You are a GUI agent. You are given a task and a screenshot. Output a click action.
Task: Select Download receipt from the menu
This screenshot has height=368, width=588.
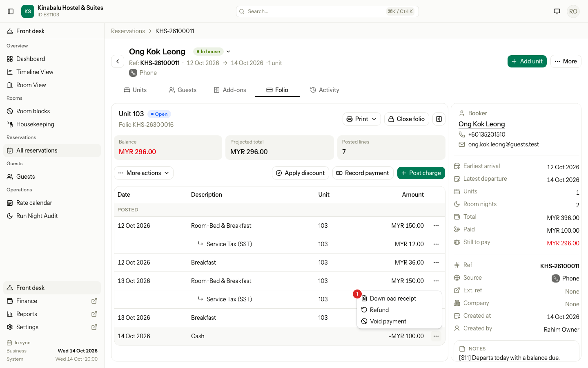tap(399, 298)
